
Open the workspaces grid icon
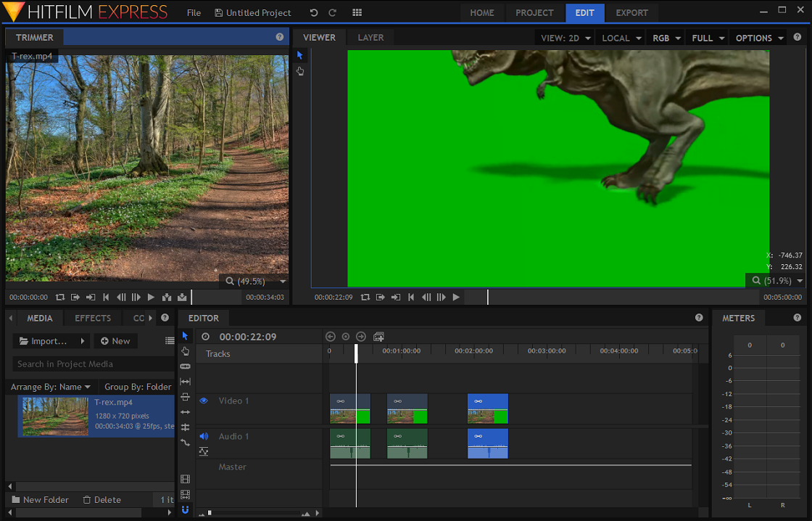click(x=357, y=13)
